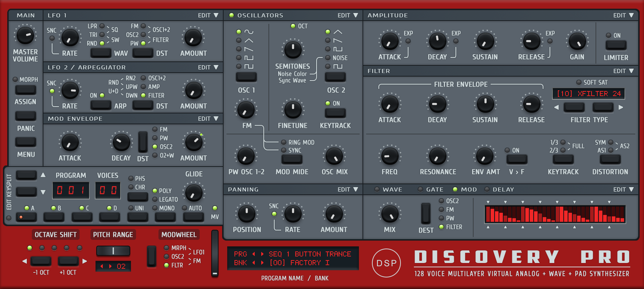The image size is (644, 289).
Task: Click the Filter Freq knob
Action: [x=390, y=156]
